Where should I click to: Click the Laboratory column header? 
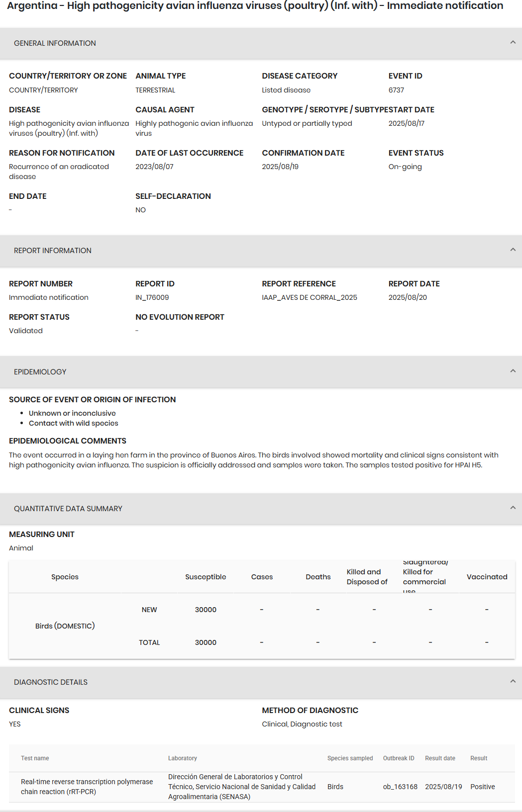tap(183, 758)
